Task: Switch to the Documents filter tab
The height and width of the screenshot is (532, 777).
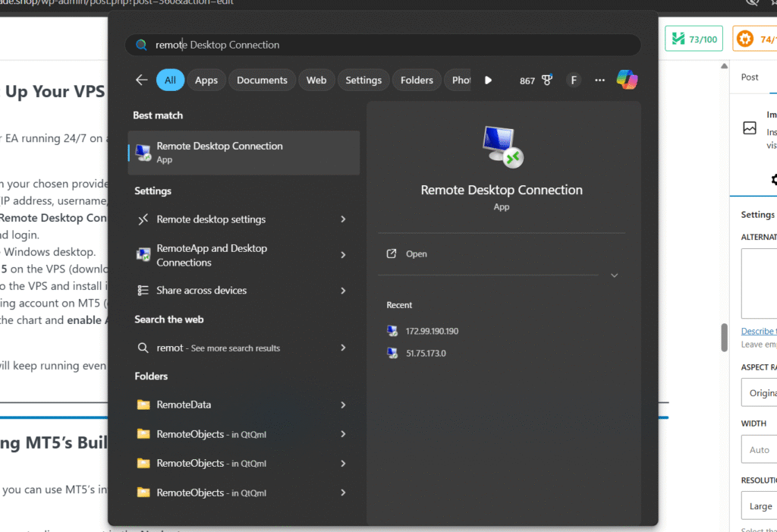Action: tap(262, 80)
